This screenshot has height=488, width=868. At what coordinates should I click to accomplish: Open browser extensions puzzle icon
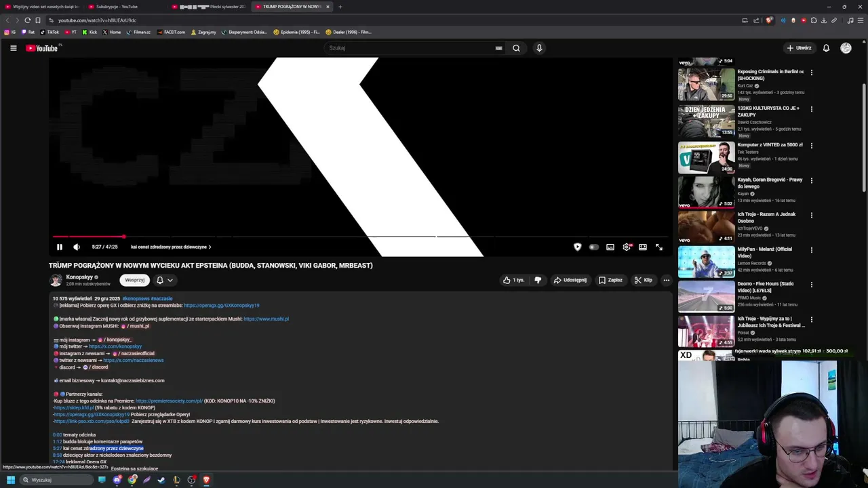(814, 20)
